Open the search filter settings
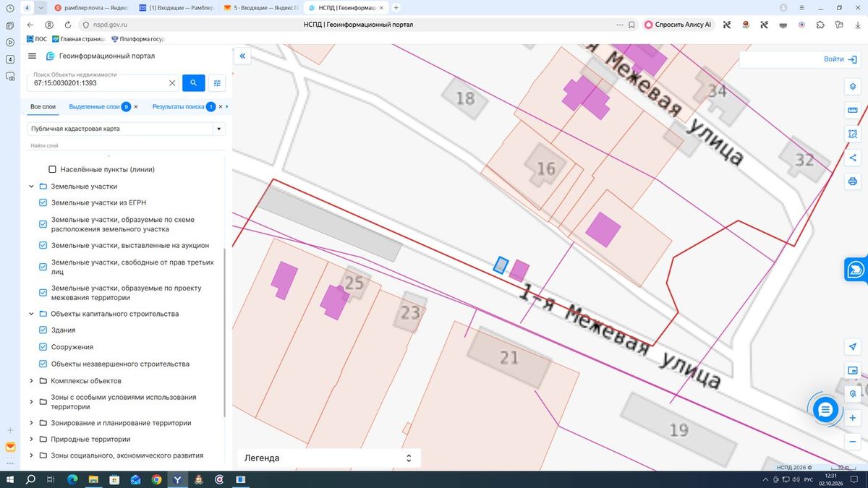 [x=217, y=83]
